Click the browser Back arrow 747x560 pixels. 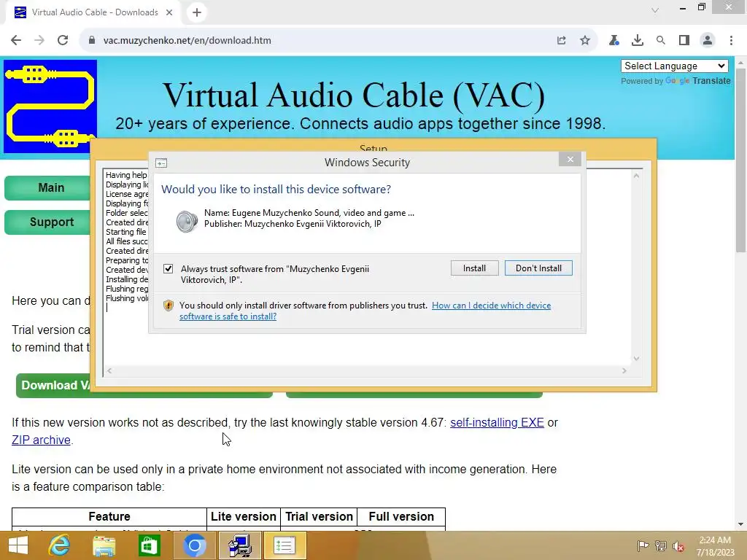[16, 41]
